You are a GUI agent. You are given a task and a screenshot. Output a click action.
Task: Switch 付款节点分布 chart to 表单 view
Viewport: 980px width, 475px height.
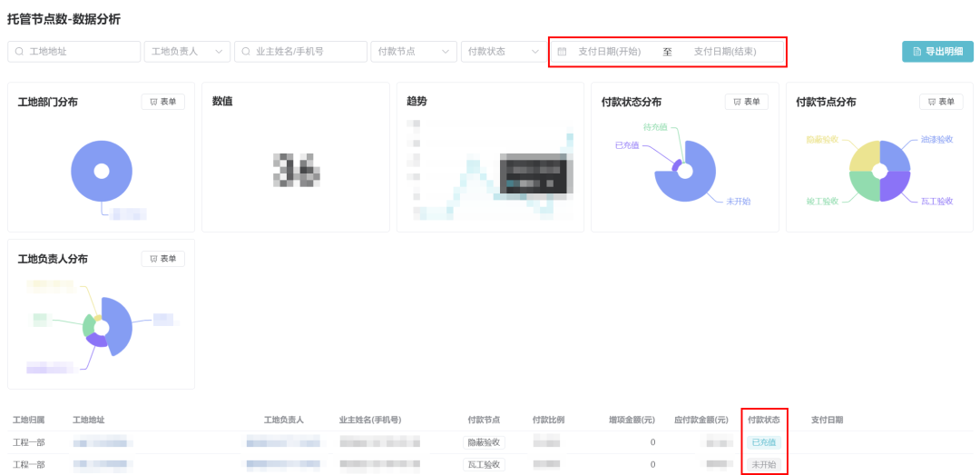pyautogui.click(x=940, y=102)
